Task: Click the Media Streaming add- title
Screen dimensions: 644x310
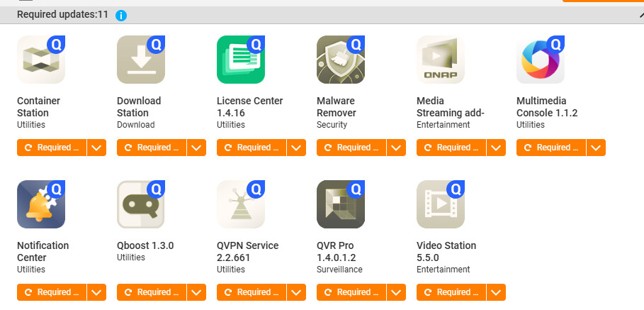Action: 451,107
